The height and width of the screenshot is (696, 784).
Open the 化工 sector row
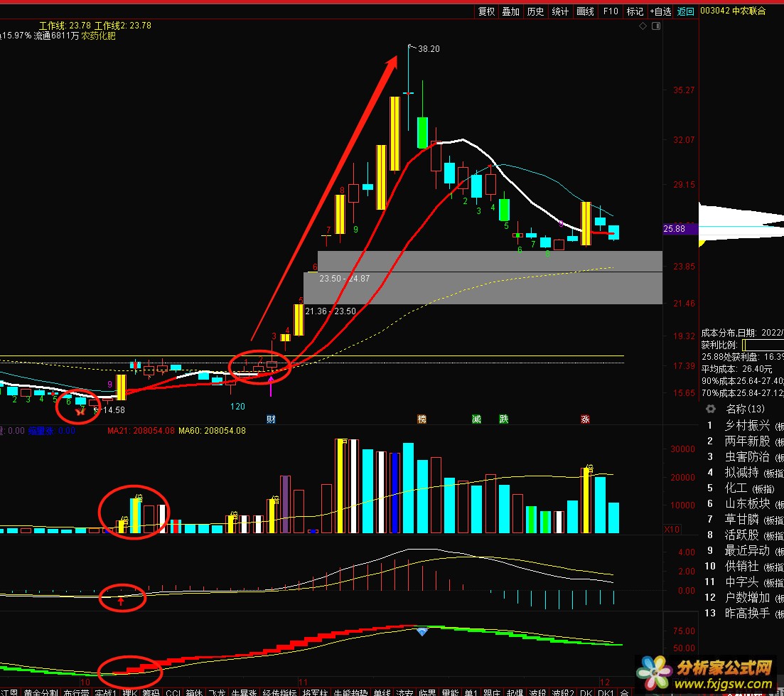pyautogui.click(x=744, y=488)
